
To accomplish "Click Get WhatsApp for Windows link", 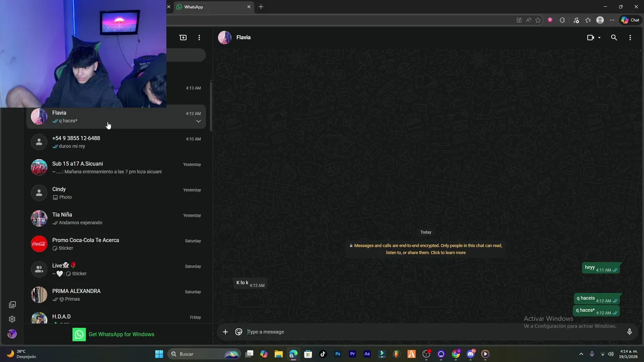I will coord(121,334).
